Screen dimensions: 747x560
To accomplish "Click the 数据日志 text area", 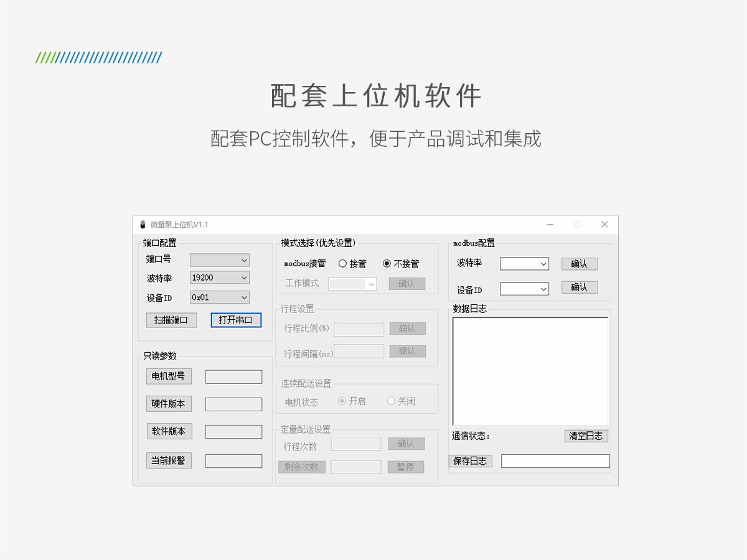I will coord(530,371).
